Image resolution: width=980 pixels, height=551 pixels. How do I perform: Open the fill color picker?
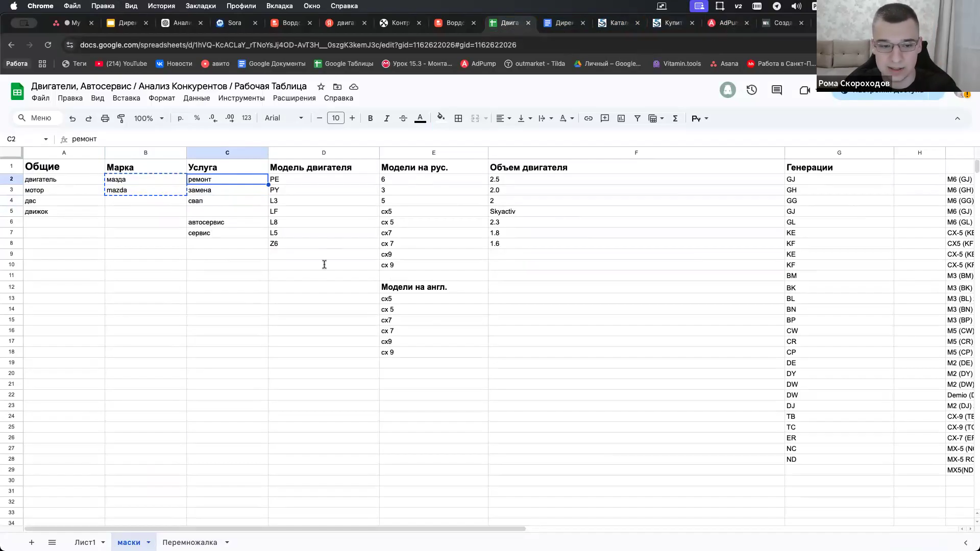[x=441, y=118]
